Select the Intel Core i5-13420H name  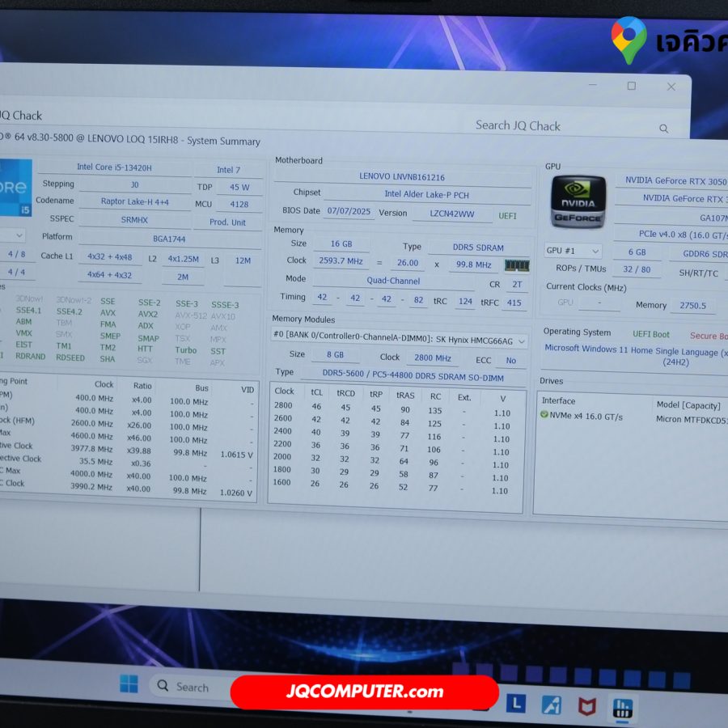click(114, 167)
